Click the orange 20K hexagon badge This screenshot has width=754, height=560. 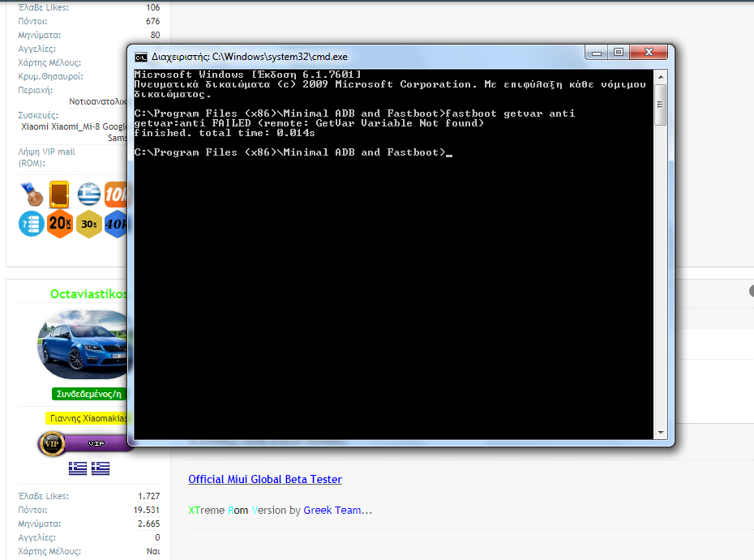[60, 224]
